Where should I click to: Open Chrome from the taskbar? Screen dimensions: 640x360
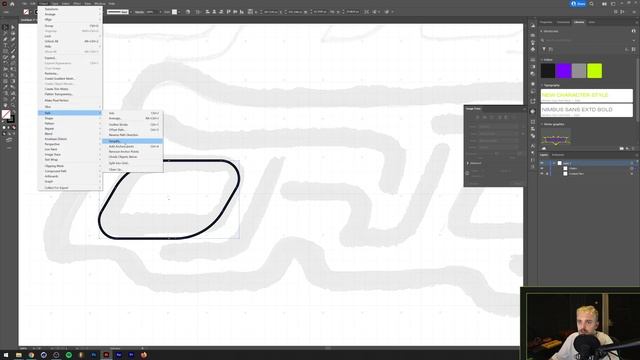31,355
